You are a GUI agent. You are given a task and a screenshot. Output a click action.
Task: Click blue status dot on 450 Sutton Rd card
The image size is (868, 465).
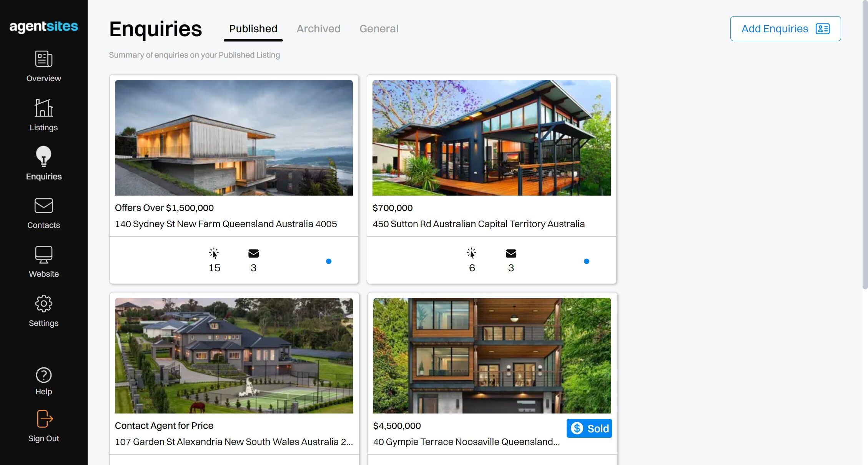tap(586, 261)
